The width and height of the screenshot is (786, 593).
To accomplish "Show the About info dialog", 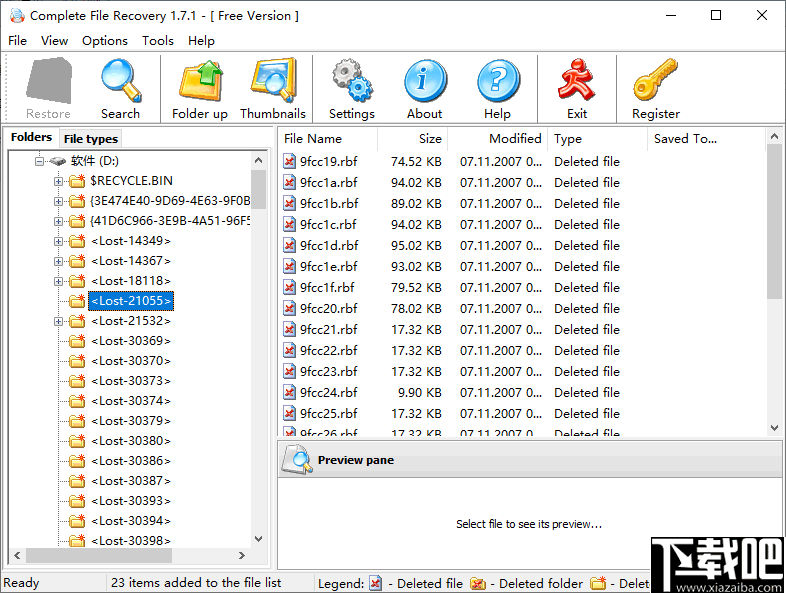I will point(425,81).
